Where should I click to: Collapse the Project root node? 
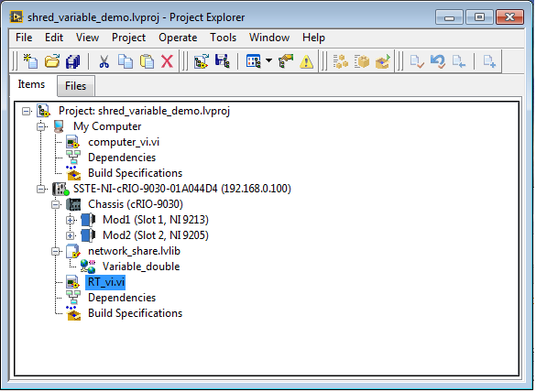click(x=26, y=111)
